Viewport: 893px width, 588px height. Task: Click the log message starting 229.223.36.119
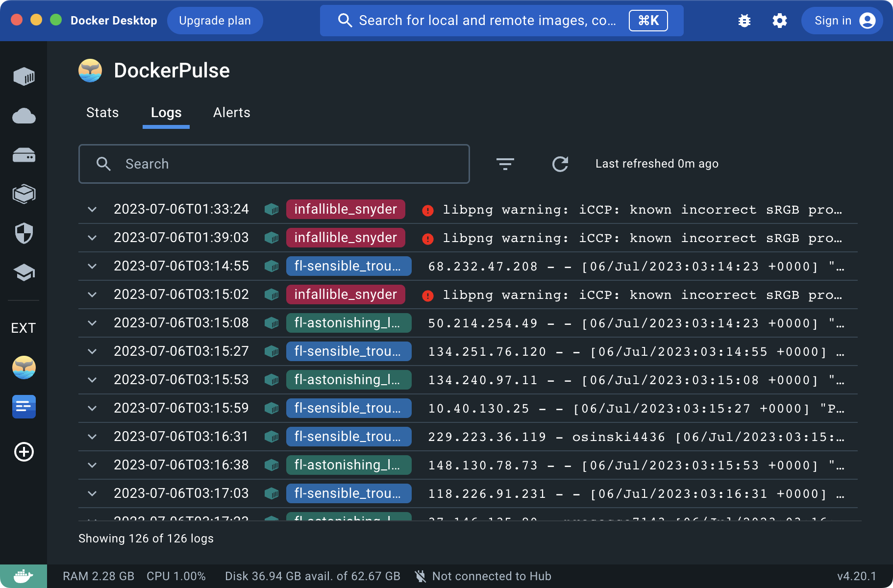[636, 437]
